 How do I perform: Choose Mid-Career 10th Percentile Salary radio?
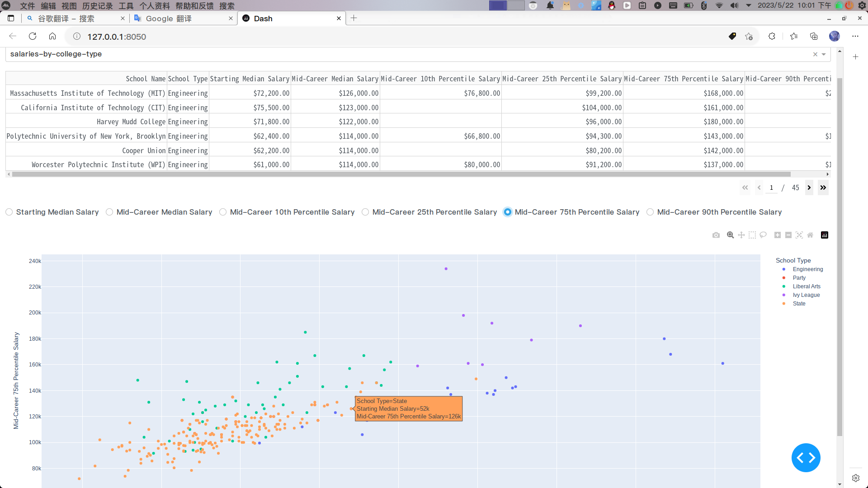pyautogui.click(x=223, y=212)
